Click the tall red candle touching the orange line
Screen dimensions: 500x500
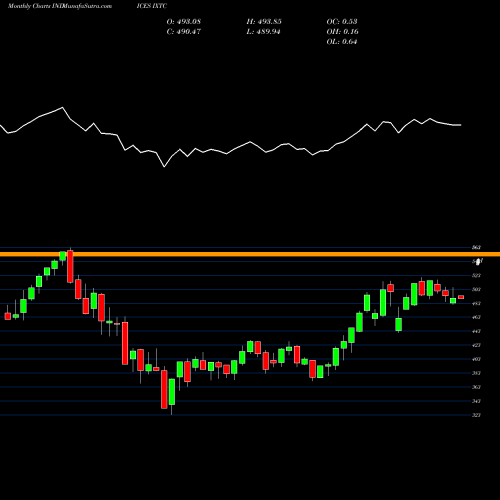70,267
